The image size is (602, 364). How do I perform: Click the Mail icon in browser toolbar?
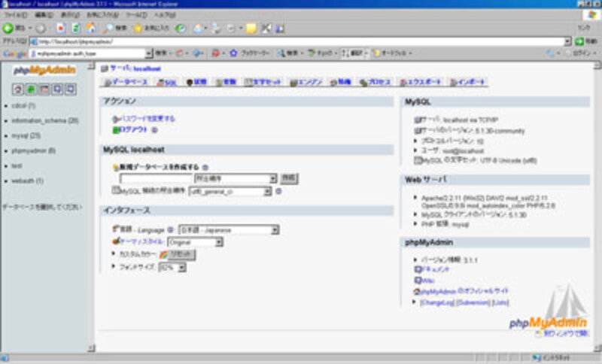click(199, 29)
